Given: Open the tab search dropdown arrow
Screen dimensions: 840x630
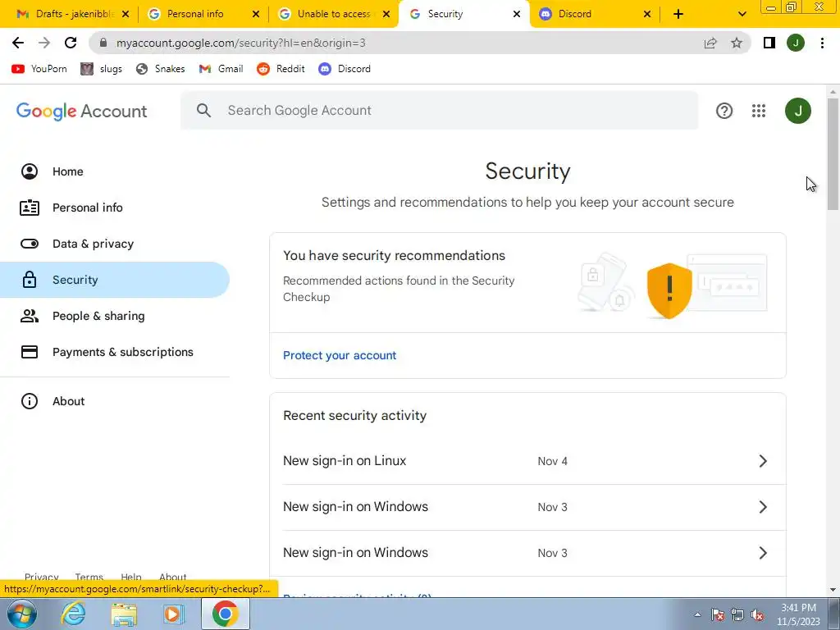Looking at the screenshot, I should (742, 14).
